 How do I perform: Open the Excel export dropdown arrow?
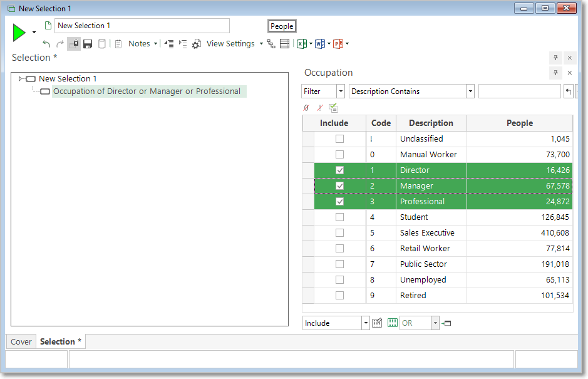coord(311,44)
